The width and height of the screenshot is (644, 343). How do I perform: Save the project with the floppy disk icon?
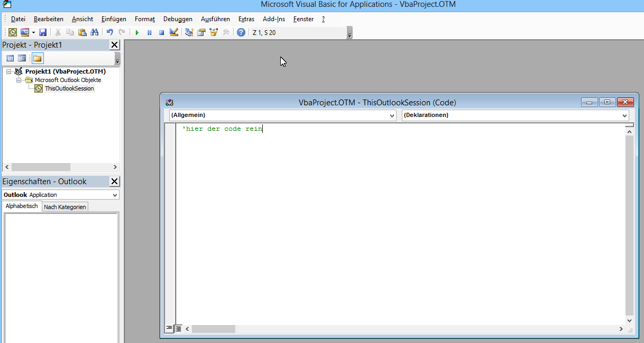[43, 32]
